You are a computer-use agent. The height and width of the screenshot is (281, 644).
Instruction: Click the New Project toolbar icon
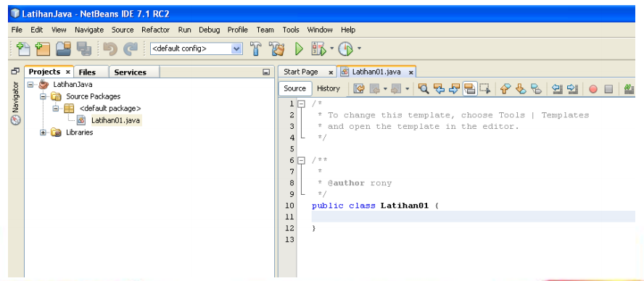point(43,49)
